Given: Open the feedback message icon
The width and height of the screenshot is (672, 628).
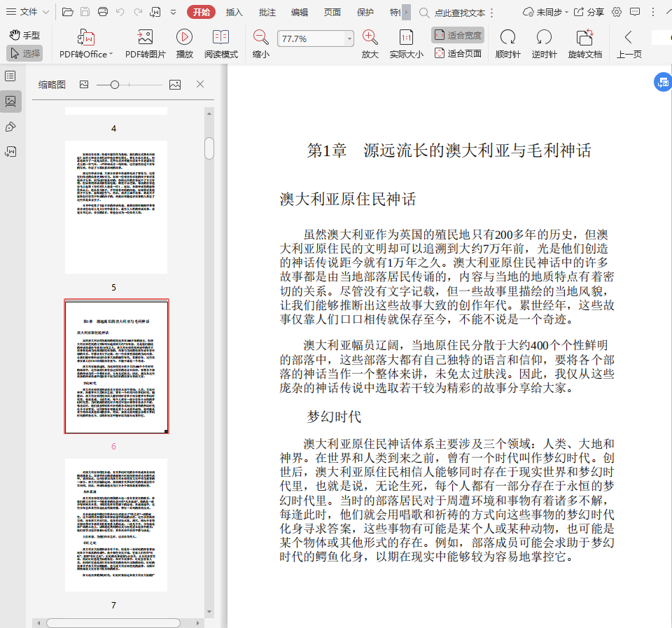Looking at the screenshot, I should [x=635, y=12].
